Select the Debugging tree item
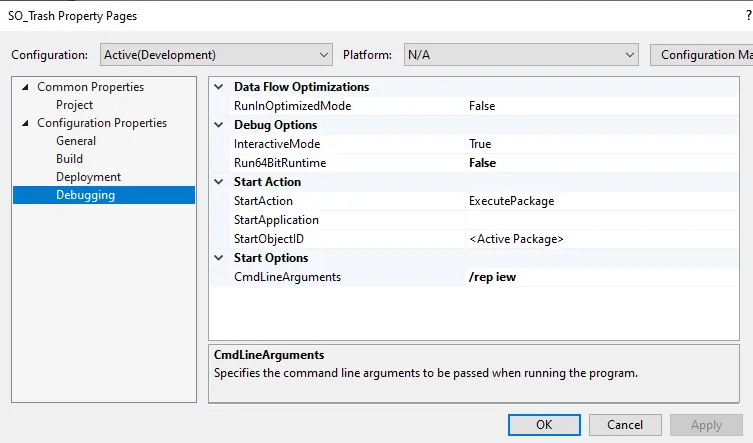 tap(85, 195)
